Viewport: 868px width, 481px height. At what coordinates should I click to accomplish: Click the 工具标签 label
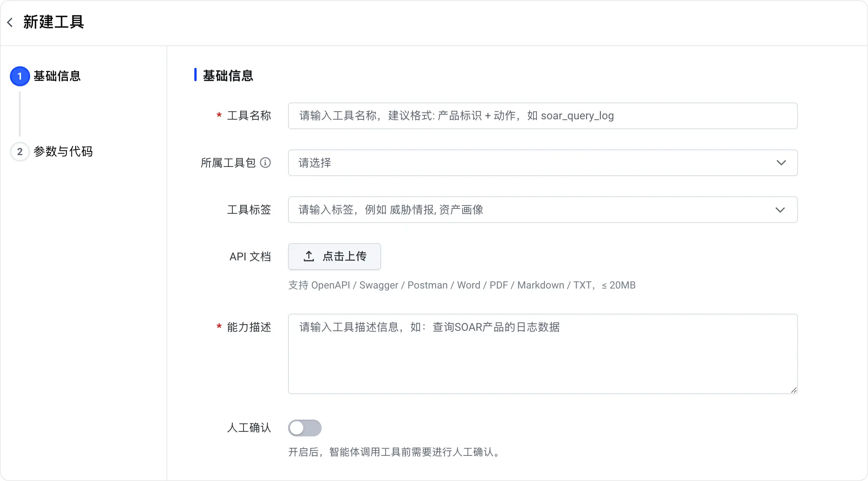click(249, 210)
